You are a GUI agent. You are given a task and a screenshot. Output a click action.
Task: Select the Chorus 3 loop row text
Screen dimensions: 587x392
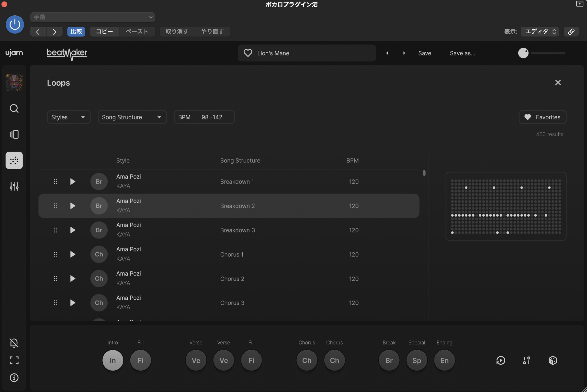pyautogui.click(x=232, y=303)
